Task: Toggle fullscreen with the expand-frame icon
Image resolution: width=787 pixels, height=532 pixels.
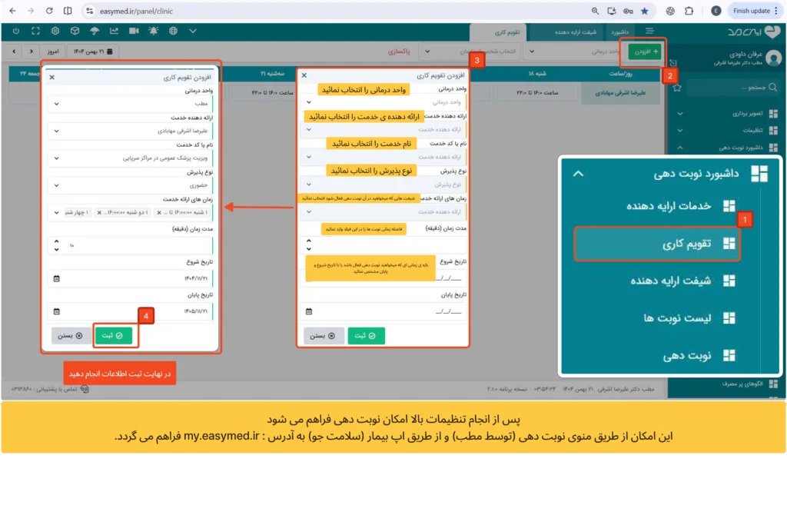Action: pos(35,31)
